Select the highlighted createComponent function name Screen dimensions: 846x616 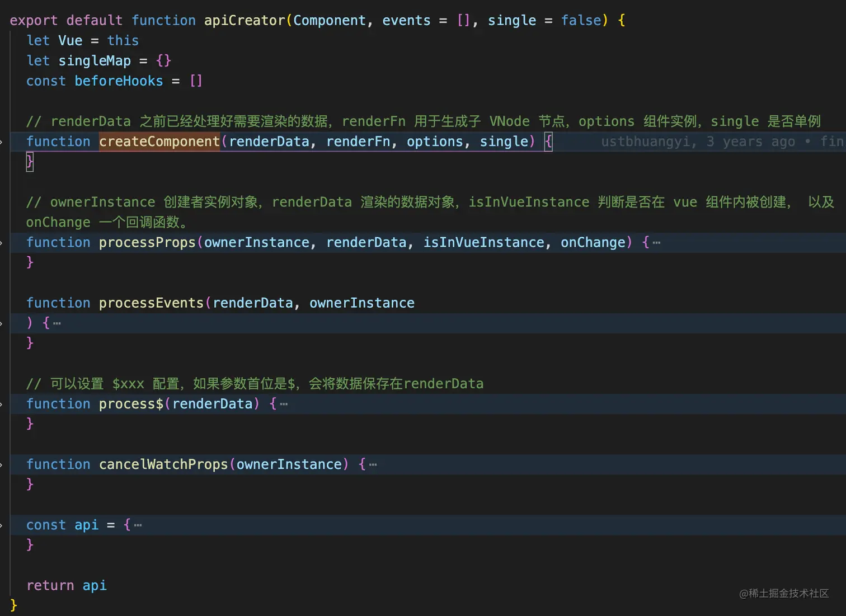(x=159, y=142)
